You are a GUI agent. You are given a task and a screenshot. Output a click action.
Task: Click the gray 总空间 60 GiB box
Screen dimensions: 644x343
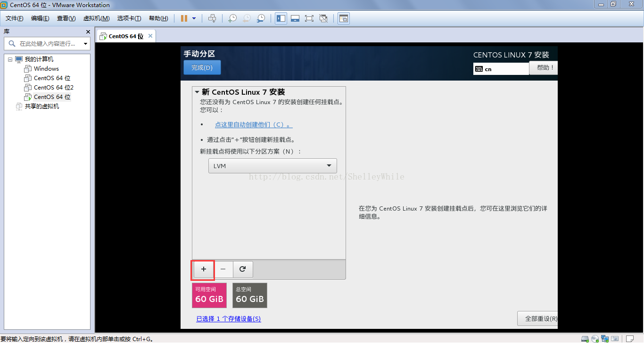250,295
